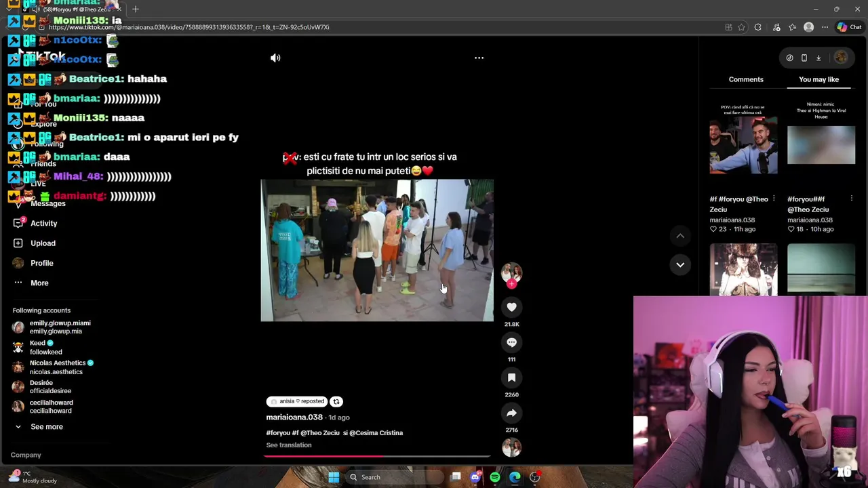Follow creator via red plus badge
The height and width of the screenshot is (488, 868).
pyautogui.click(x=511, y=285)
